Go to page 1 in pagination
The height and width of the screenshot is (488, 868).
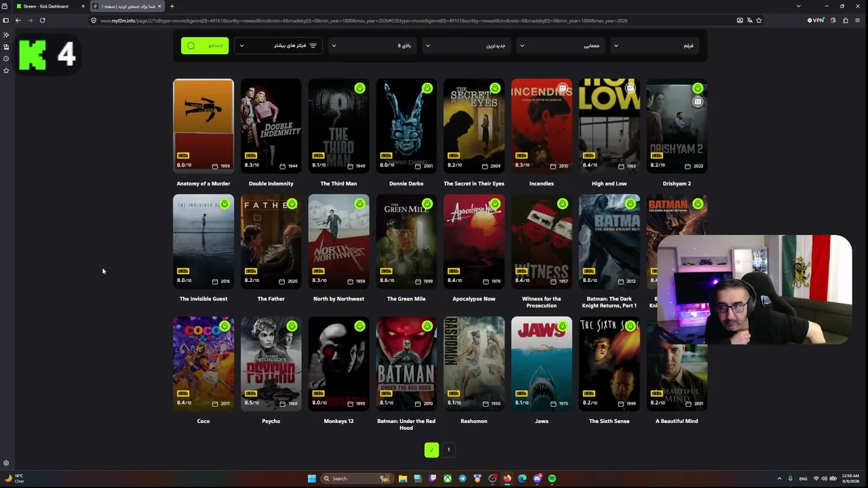point(448,449)
